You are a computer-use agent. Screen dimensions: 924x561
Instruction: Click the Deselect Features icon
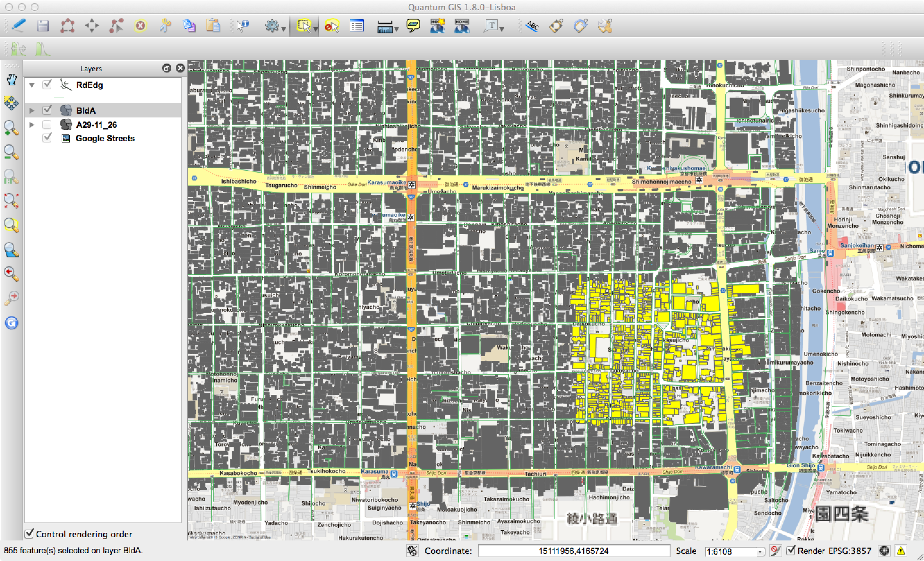(331, 25)
